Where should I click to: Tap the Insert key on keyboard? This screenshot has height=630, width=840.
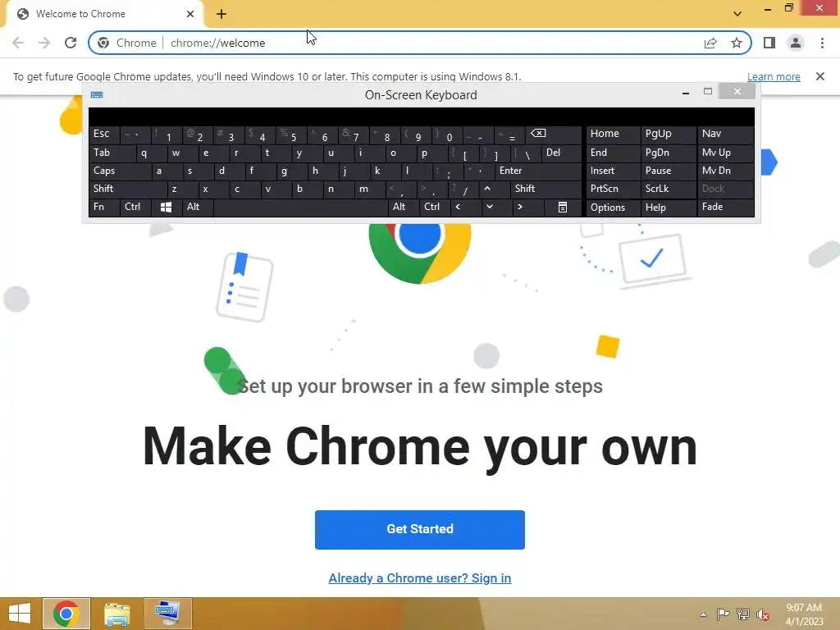(x=613, y=171)
